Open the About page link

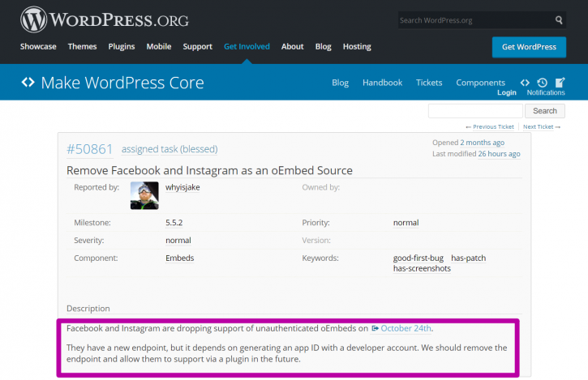(x=293, y=46)
